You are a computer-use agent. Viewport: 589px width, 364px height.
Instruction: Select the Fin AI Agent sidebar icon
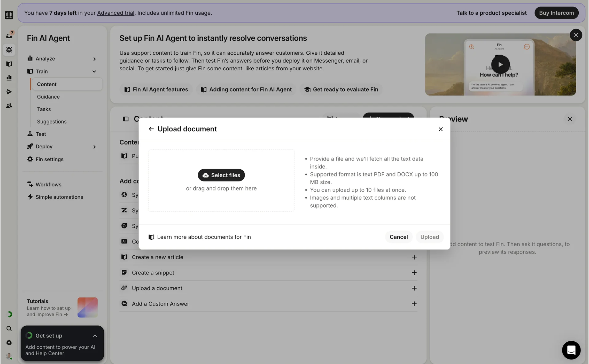9,49
